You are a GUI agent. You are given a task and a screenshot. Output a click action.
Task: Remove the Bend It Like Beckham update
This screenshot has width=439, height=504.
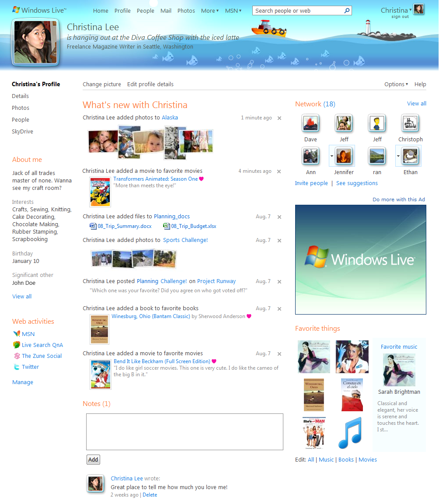(279, 354)
